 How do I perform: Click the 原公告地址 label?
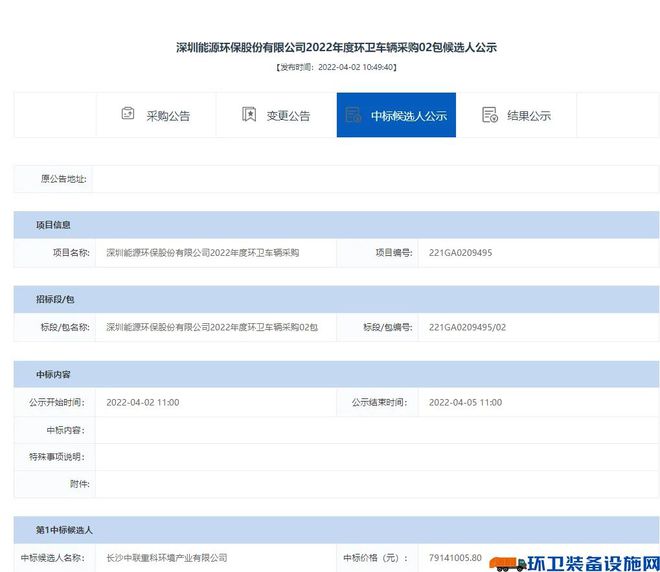[64, 179]
